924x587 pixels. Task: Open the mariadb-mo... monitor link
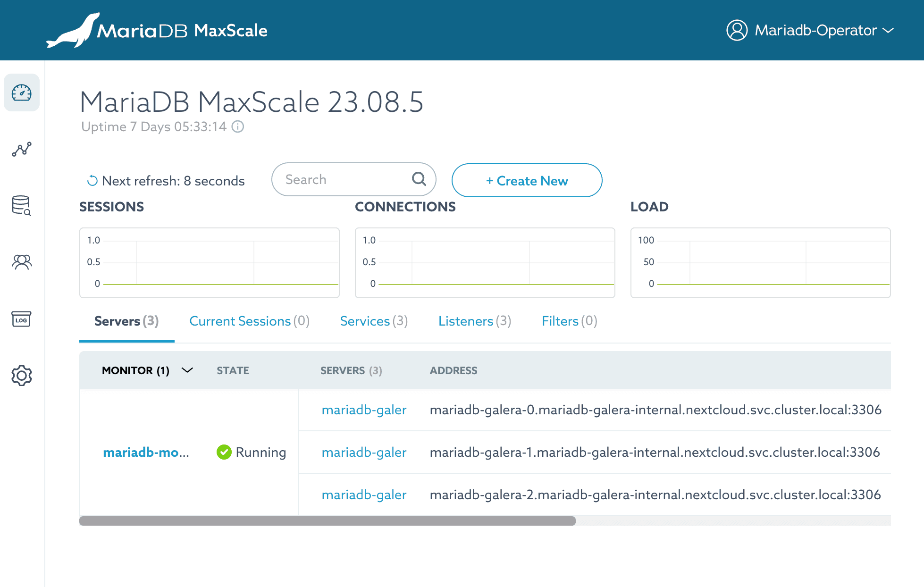[146, 452]
